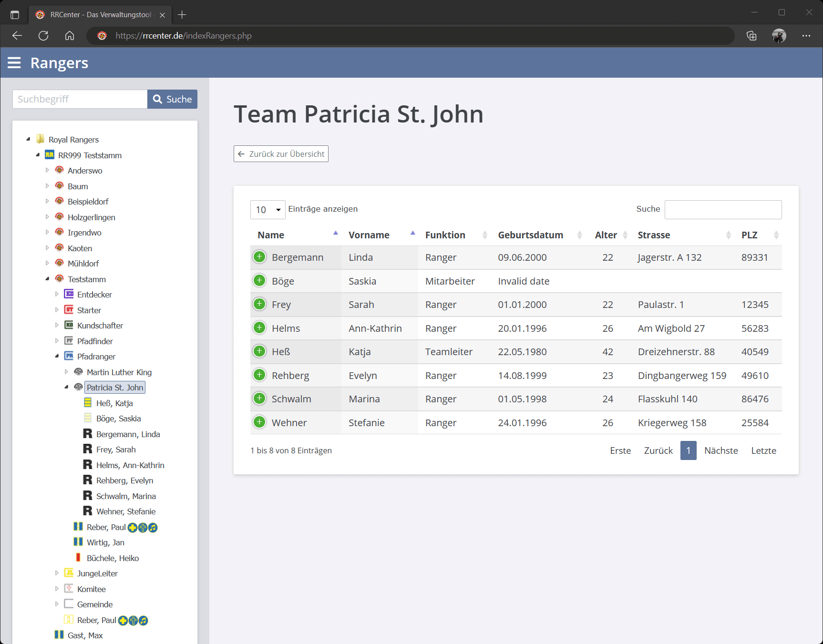This screenshot has width=823, height=644.
Task: Go to Nächste page in pagination
Action: tap(720, 450)
